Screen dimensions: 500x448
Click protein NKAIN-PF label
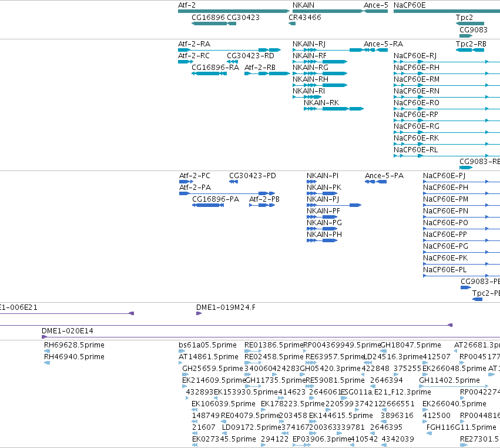coord(323,211)
